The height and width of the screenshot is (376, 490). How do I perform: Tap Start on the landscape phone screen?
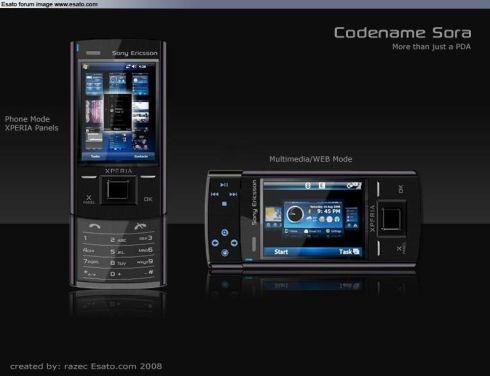281,252
